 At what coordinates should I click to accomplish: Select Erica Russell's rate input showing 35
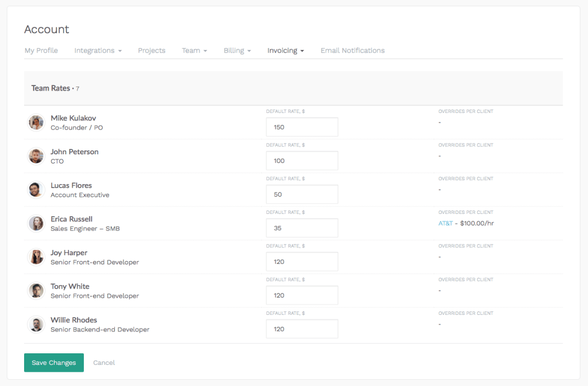pos(301,228)
